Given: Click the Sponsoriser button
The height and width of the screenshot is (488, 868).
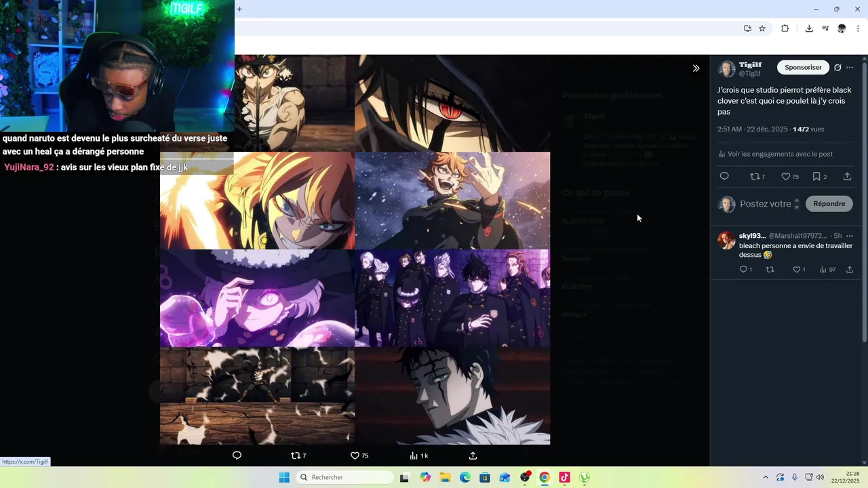Looking at the screenshot, I should coord(803,68).
